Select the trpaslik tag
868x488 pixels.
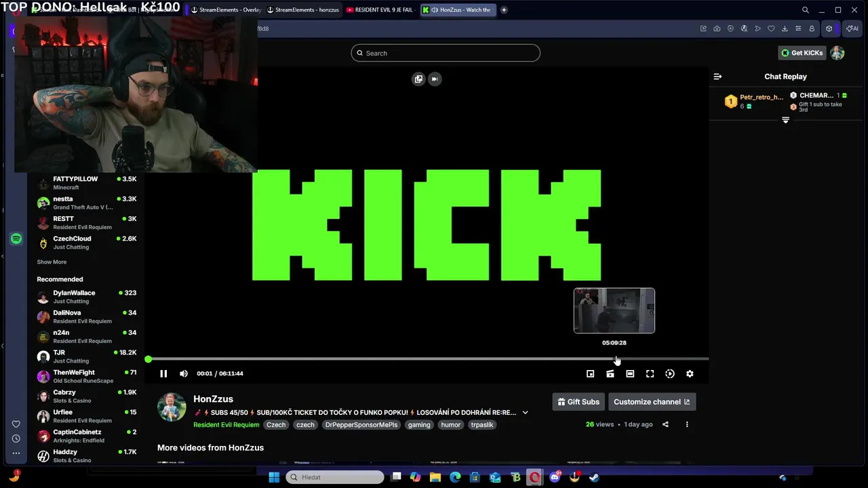(x=482, y=424)
